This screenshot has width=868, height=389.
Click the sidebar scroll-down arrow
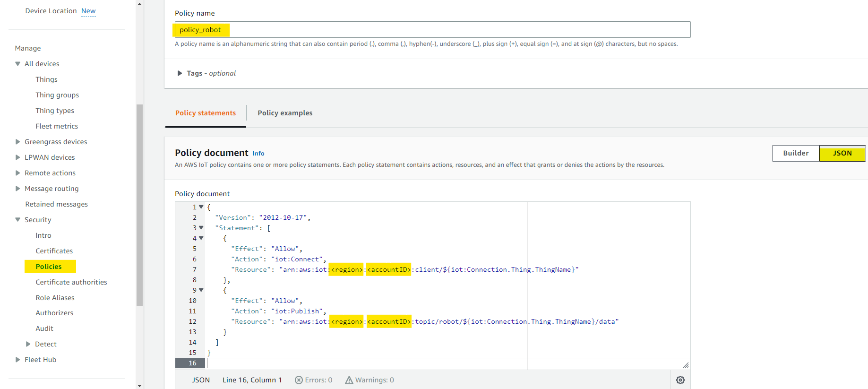click(139, 386)
